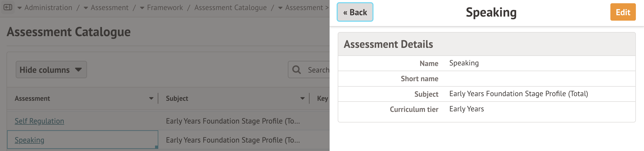Open the Hide columns dropdown
The image size is (644, 151).
click(x=51, y=70)
